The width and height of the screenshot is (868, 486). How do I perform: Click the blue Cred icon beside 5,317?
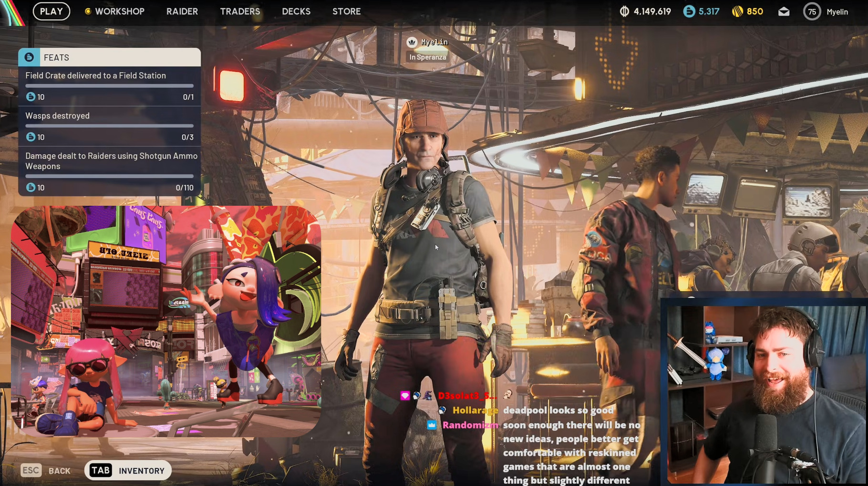pos(689,11)
